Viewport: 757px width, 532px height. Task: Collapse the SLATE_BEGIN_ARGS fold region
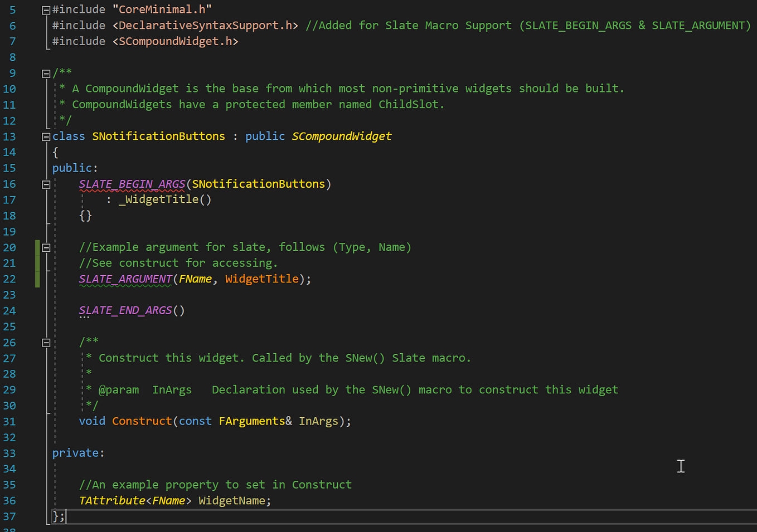[45, 184]
